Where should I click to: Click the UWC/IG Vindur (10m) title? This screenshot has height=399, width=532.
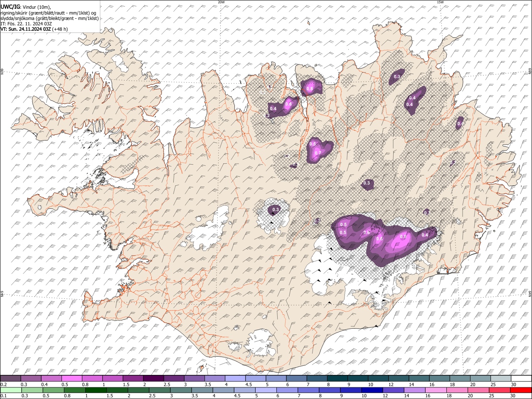(25, 7)
